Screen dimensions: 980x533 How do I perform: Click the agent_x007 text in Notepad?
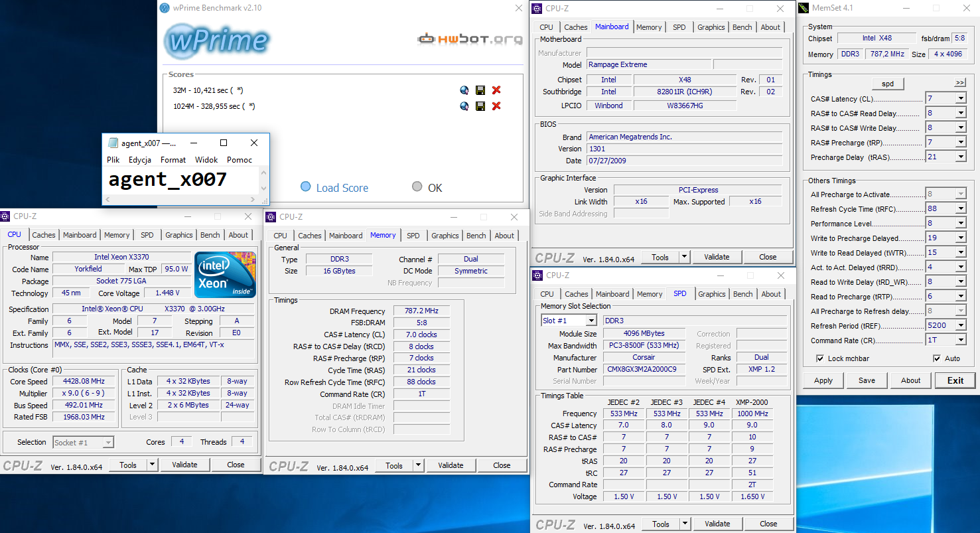(168, 179)
